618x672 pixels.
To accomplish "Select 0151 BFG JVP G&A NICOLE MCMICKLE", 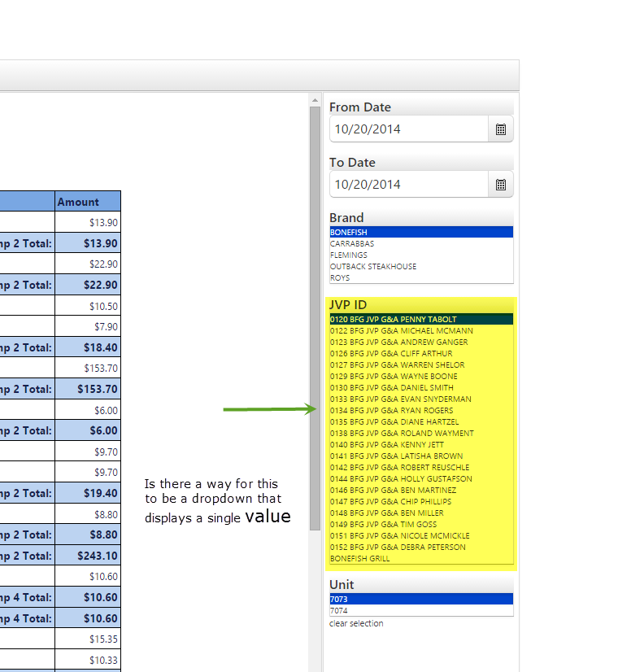I will pyautogui.click(x=421, y=535).
